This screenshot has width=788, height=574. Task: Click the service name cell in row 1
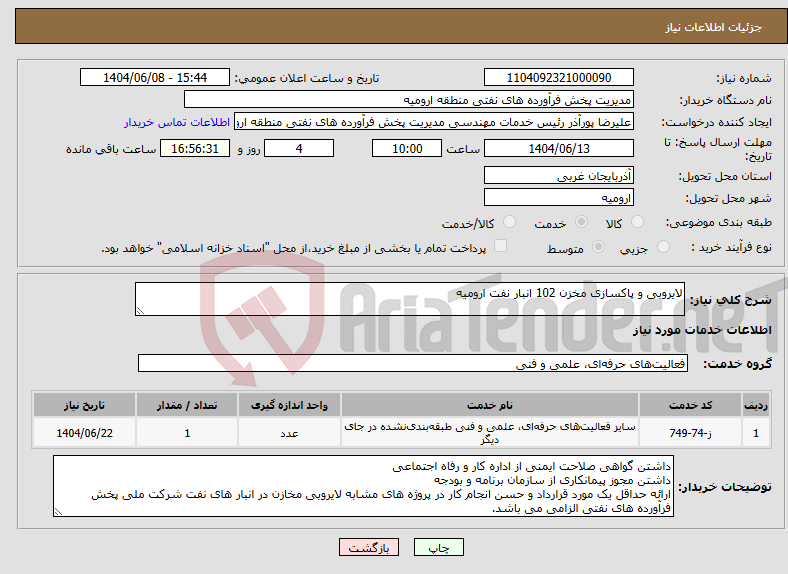[490, 433]
